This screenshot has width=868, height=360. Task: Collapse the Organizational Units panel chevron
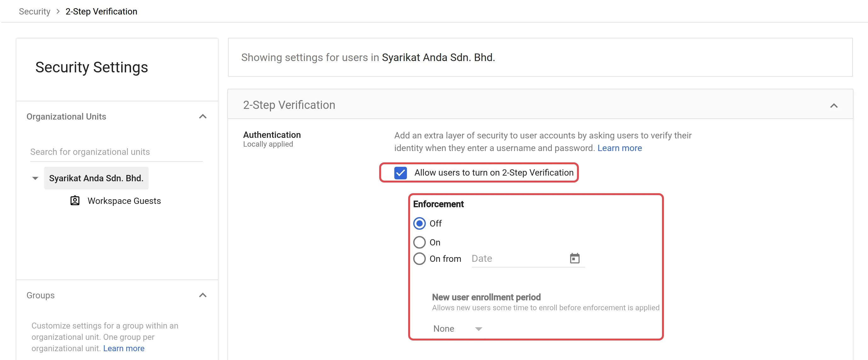(x=203, y=116)
